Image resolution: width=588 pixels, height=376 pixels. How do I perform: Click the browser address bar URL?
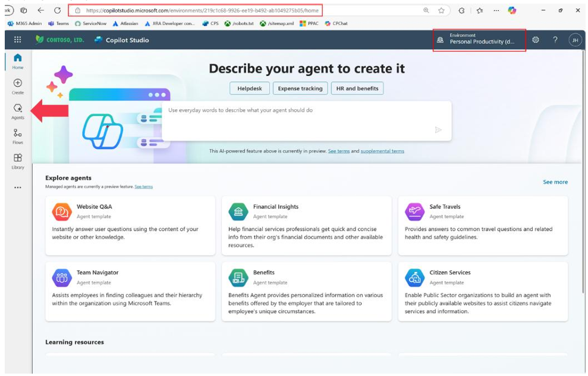pos(202,11)
